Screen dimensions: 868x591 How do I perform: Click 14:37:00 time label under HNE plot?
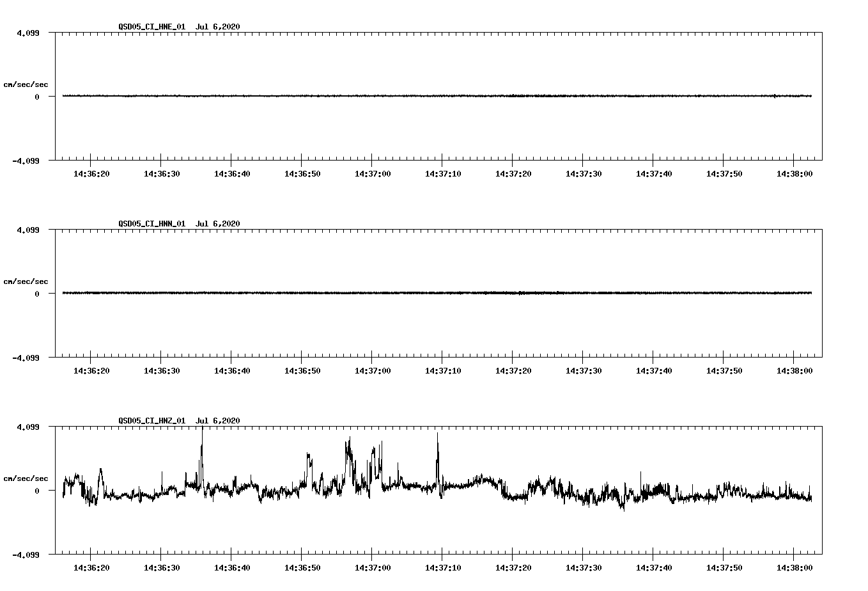click(372, 174)
